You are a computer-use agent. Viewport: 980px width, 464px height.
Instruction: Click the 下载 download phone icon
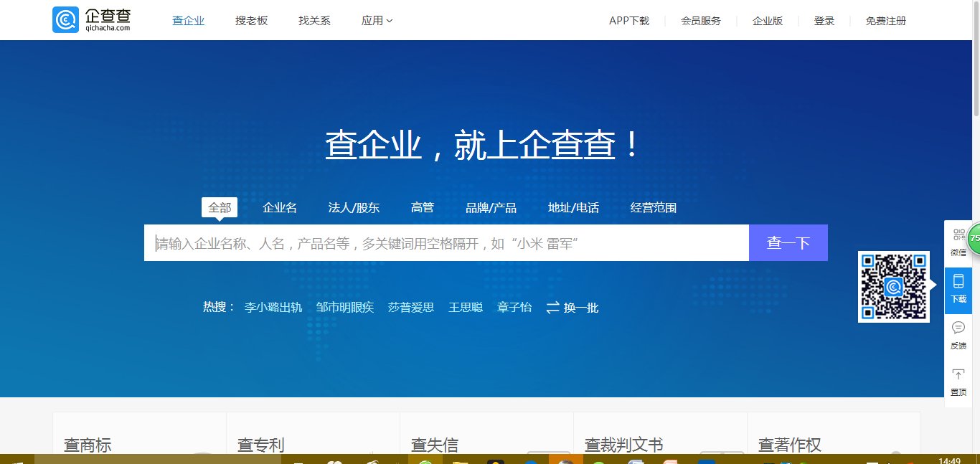(x=958, y=283)
